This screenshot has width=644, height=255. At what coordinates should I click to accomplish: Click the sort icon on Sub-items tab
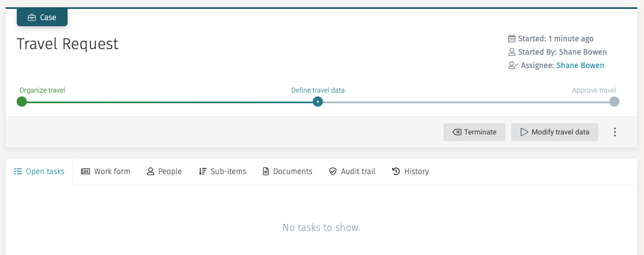tap(202, 171)
